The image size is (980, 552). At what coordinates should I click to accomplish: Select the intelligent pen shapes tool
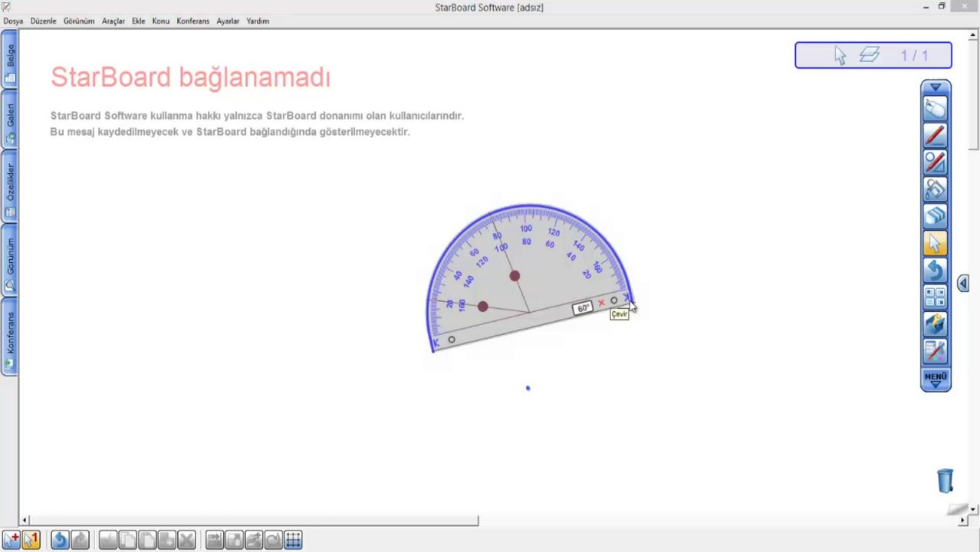(936, 163)
